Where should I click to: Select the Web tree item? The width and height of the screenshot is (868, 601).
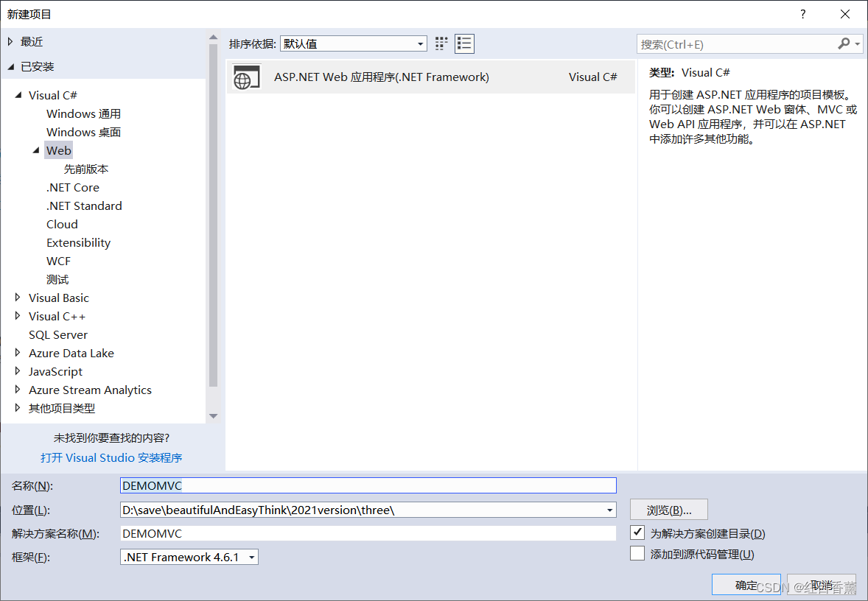tap(59, 150)
